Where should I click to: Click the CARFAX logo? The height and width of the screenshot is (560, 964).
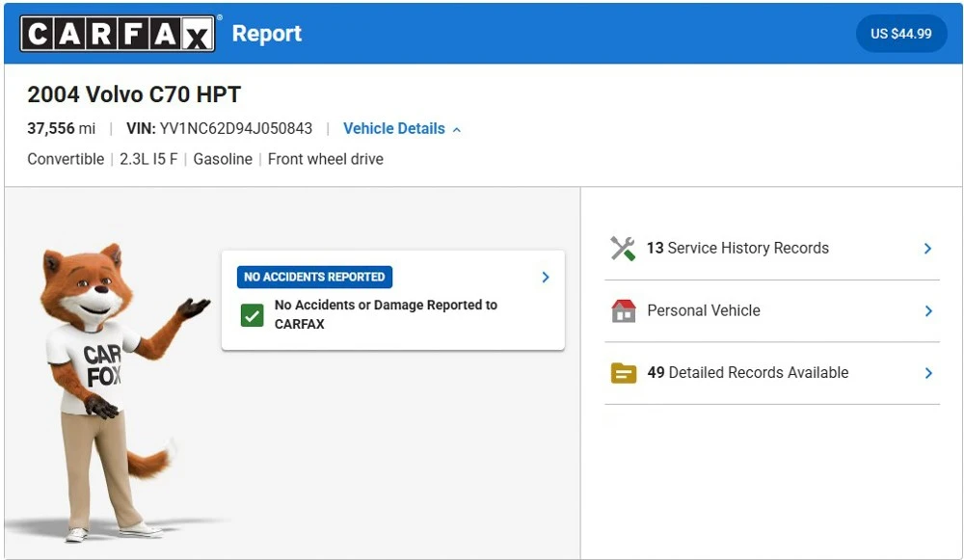pyautogui.click(x=118, y=33)
